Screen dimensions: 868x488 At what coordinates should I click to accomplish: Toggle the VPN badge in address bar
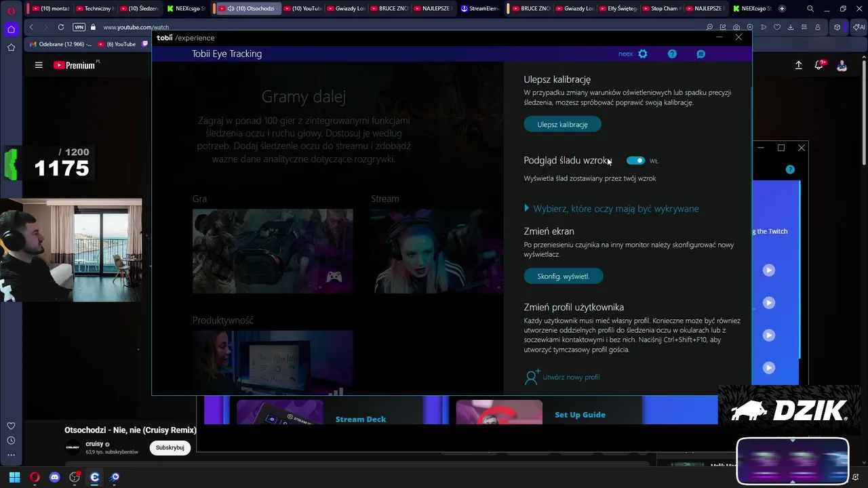pyautogui.click(x=79, y=27)
